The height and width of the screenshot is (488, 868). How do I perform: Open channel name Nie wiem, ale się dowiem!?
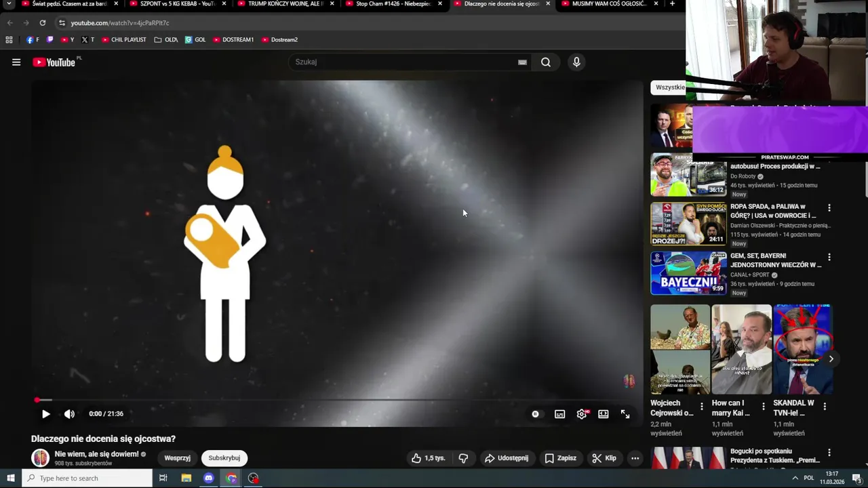[x=96, y=454]
